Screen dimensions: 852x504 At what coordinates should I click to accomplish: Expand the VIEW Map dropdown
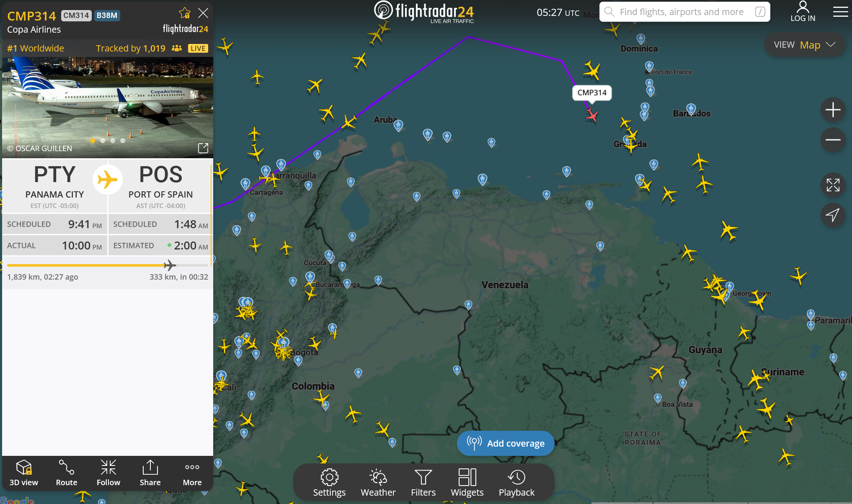coord(805,45)
